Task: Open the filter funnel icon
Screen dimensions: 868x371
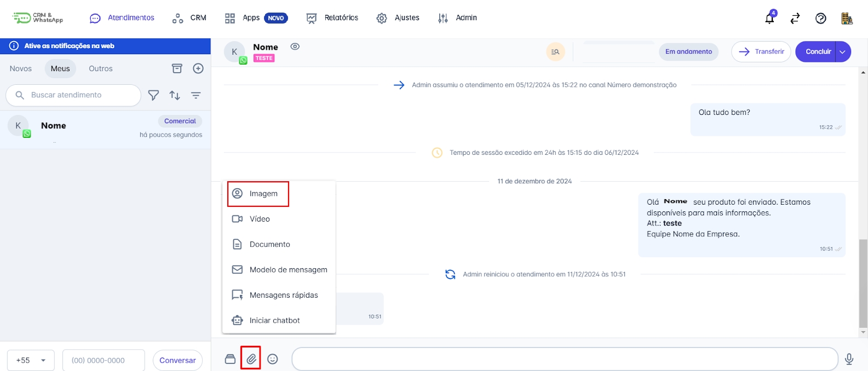Action: pos(154,95)
